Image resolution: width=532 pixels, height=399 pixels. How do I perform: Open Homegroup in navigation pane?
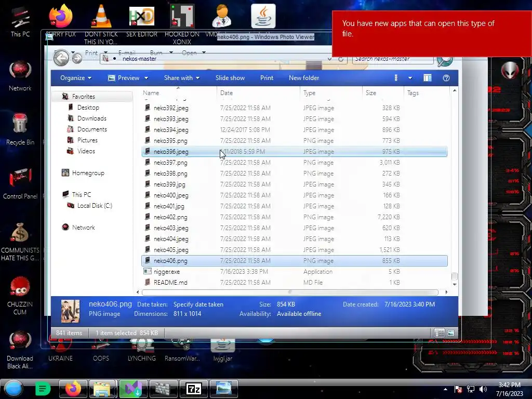point(88,173)
